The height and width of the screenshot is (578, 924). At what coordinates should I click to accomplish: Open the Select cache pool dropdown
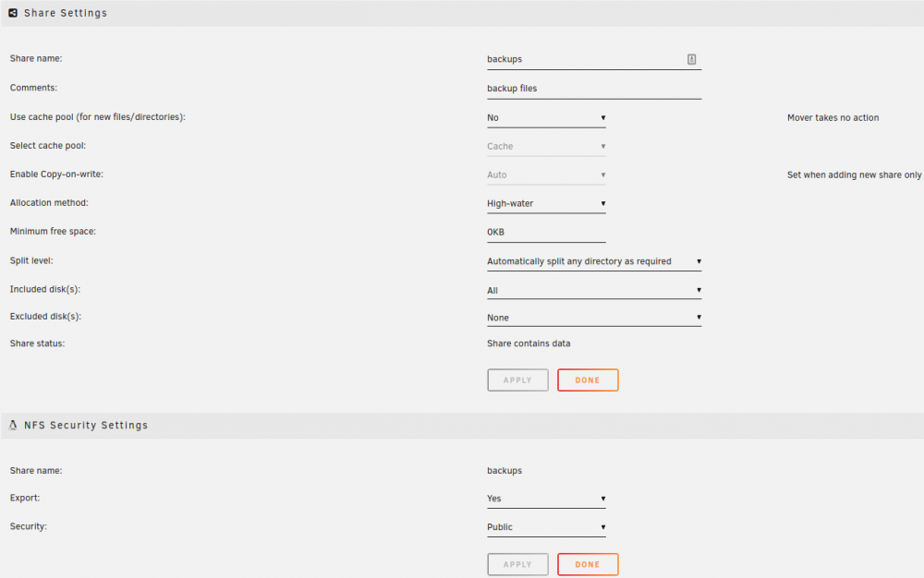coord(546,146)
